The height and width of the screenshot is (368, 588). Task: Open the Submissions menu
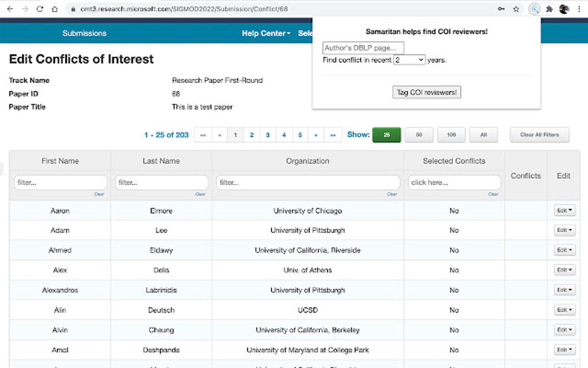click(84, 33)
